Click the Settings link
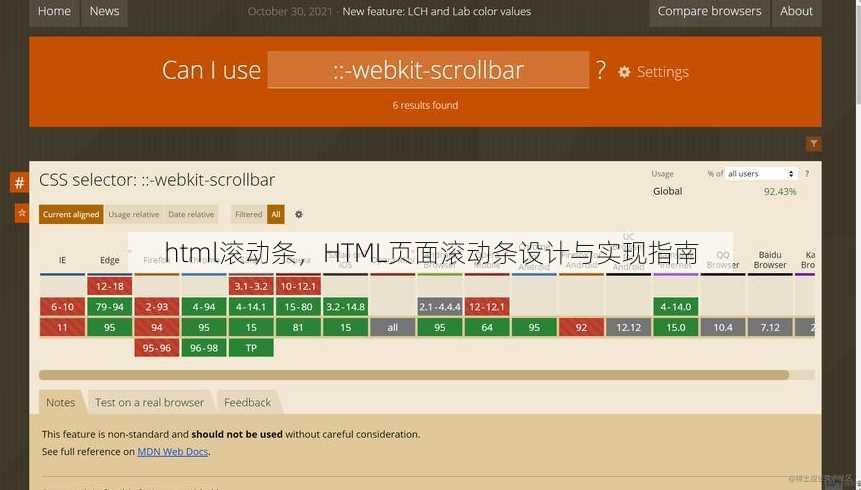 coord(662,72)
